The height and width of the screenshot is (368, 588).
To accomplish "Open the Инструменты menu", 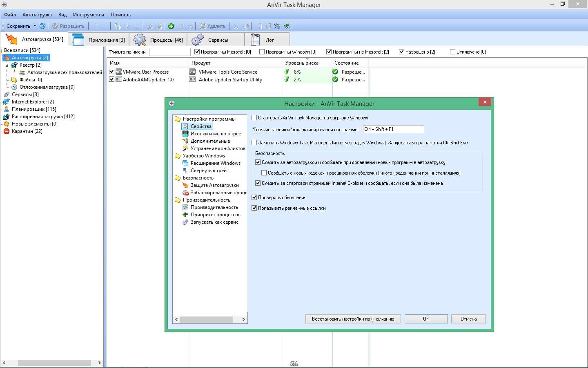I will coord(89,15).
